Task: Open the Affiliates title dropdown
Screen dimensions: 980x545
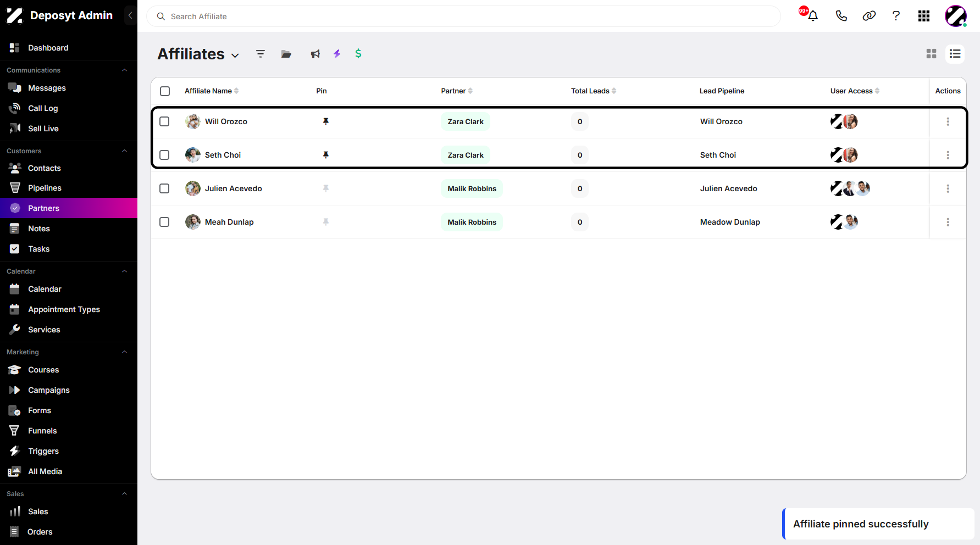Action: click(235, 55)
